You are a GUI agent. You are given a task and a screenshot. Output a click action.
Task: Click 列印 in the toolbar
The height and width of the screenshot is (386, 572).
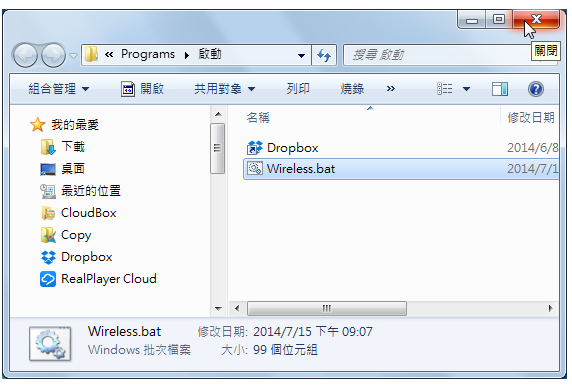(298, 89)
